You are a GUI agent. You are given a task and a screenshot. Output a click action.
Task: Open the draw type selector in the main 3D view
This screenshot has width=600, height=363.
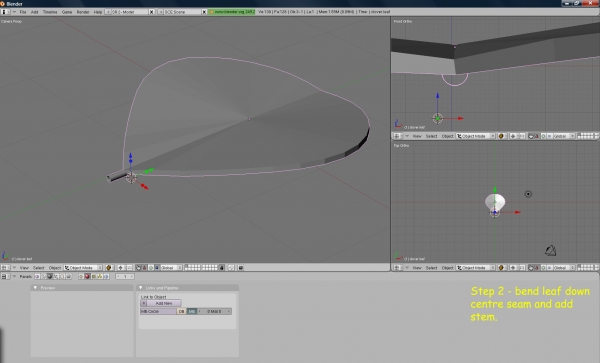[109, 268]
